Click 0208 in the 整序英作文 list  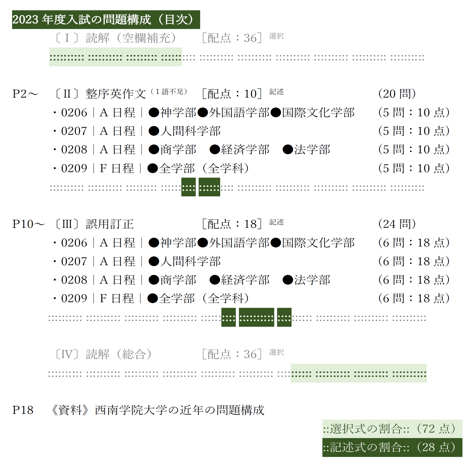click(x=74, y=149)
